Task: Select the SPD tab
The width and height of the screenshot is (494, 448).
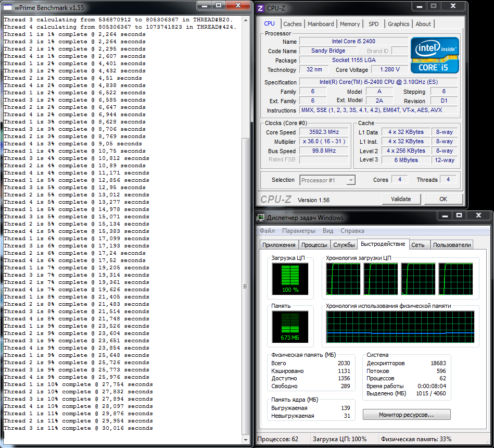Action: (x=373, y=24)
